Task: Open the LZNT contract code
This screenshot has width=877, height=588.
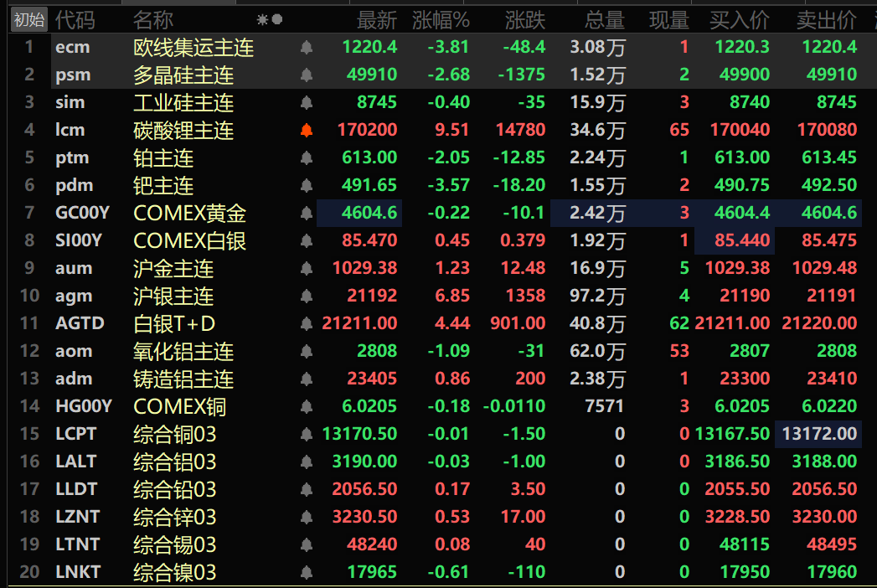Action: click(x=75, y=517)
